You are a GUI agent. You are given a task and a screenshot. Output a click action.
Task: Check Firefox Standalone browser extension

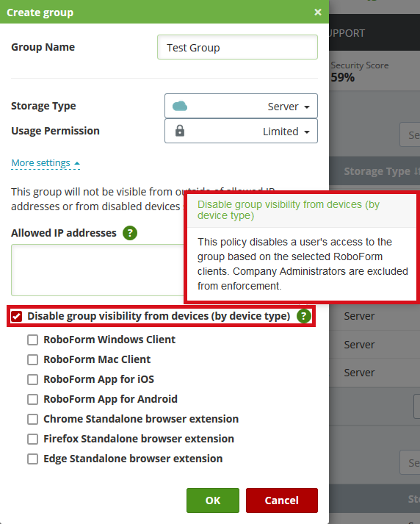(33, 439)
